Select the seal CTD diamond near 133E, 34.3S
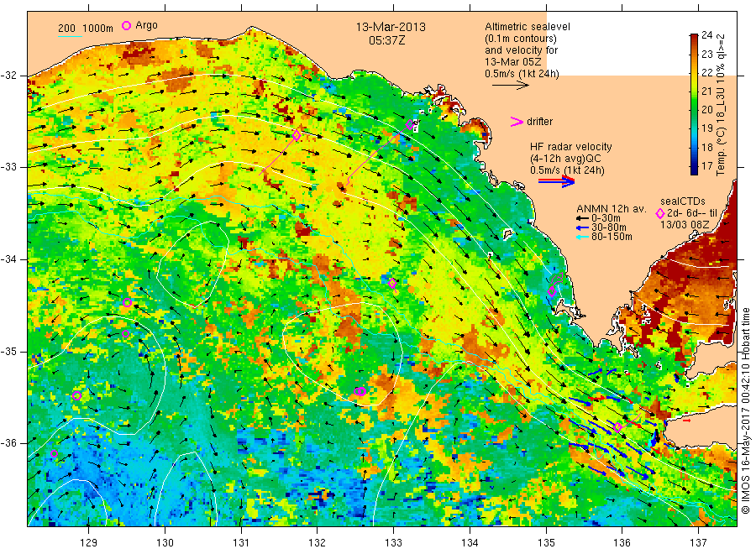The image size is (756, 554). [392, 283]
